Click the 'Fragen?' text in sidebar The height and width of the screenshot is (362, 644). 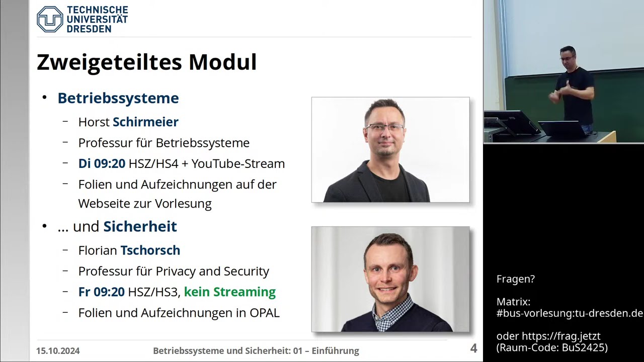point(516,279)
